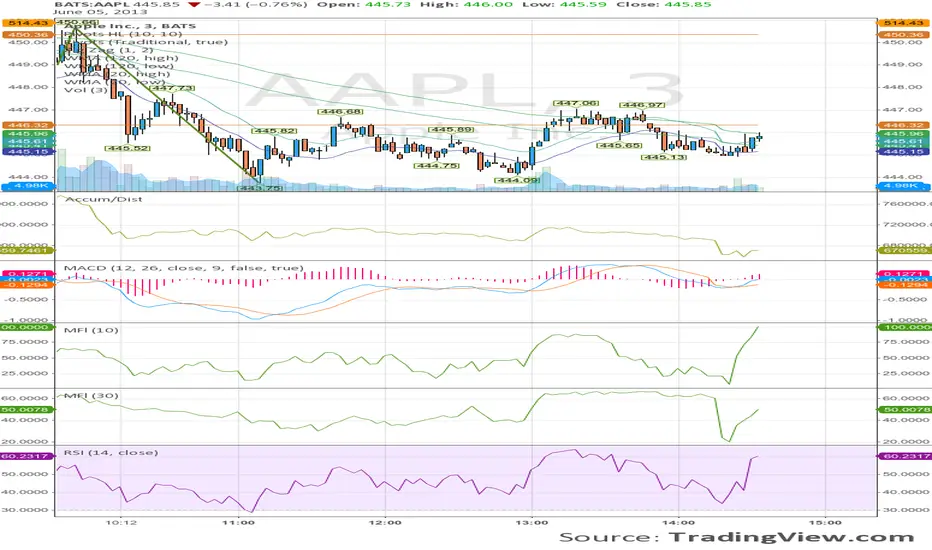Click the green 445.96 tag on right price scale
The height and width of the screenshot is (550, 932).
tap(903, 134)
